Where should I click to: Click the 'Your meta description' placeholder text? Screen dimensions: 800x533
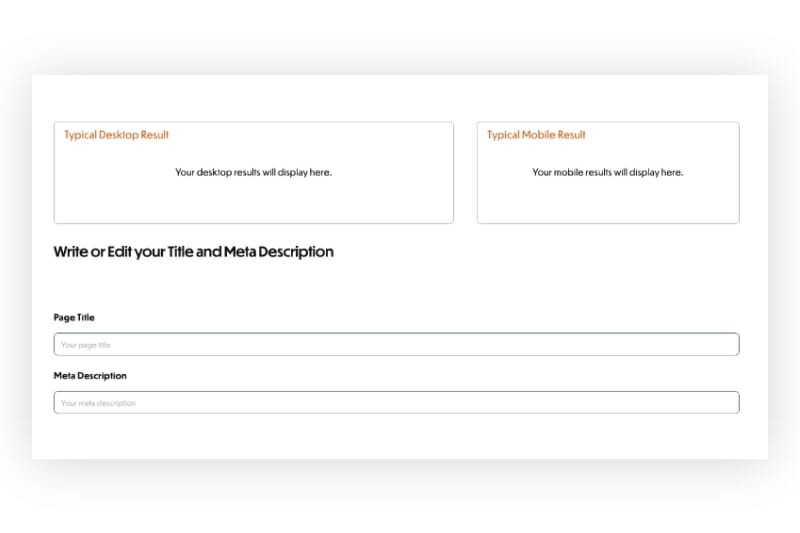click(98, 403)
